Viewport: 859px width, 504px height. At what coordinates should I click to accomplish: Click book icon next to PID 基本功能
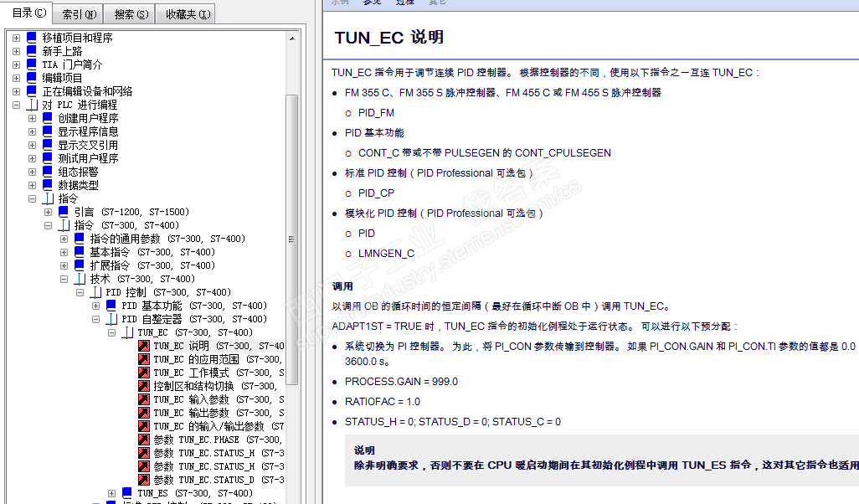pos(111,305)
